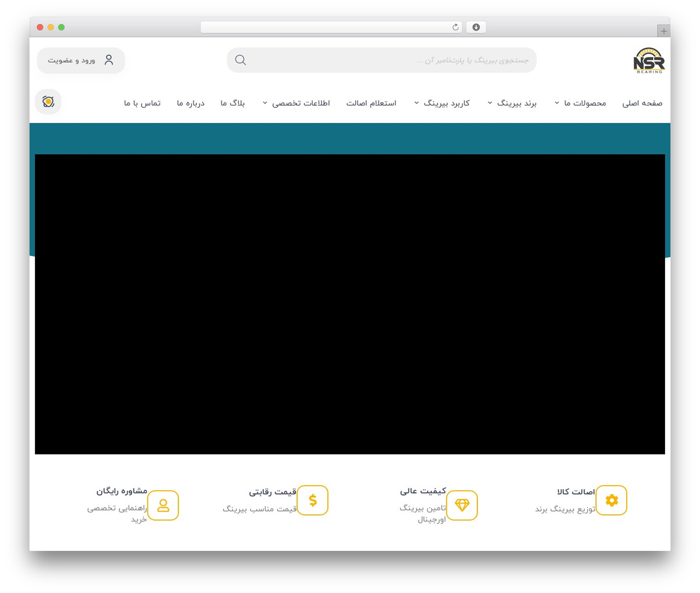Click the اصالت کالا heading text

[x=576, y=492]
